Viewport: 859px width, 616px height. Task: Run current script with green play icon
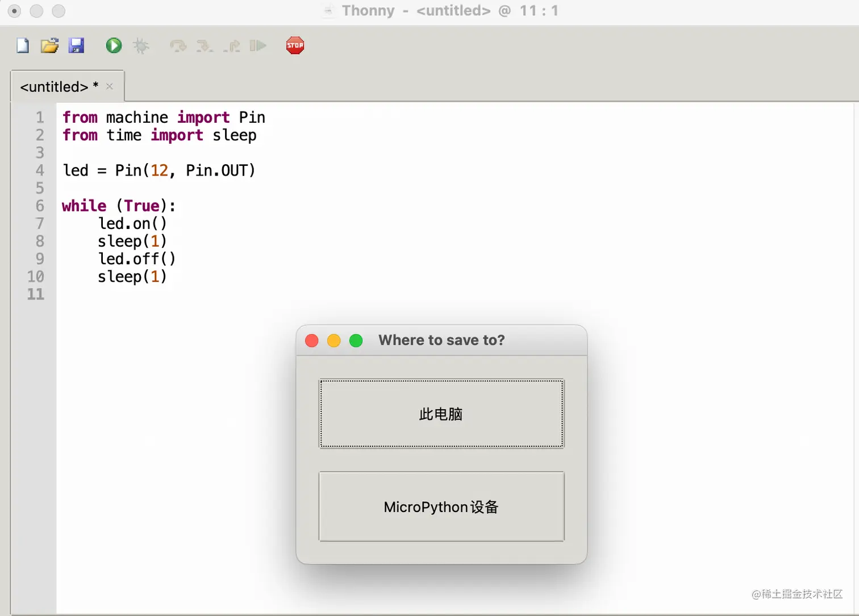pos(114,45)
